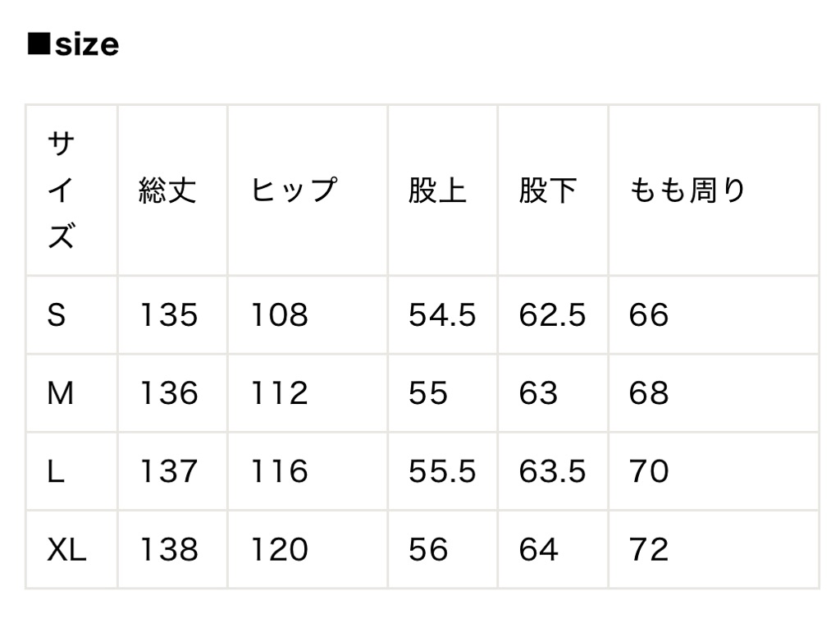Select the 72 thigh value for XL
840x619 pixels.
(x=649, y=549)
